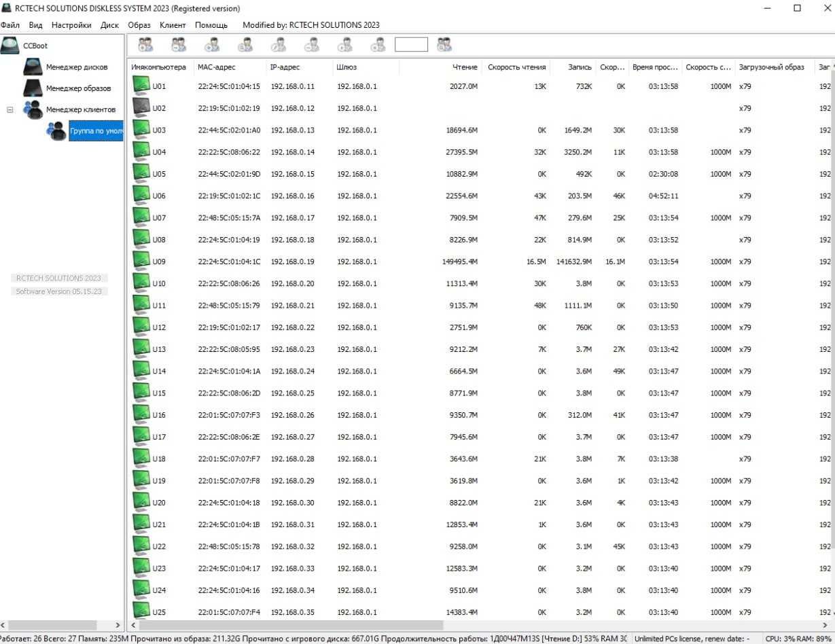Click the monitor icon for client U18

[141, 458]
